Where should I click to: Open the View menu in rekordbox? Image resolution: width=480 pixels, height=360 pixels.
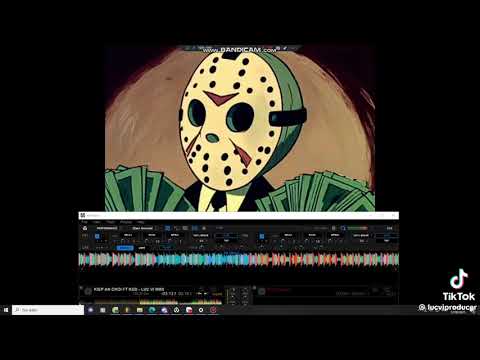(97, 222)
